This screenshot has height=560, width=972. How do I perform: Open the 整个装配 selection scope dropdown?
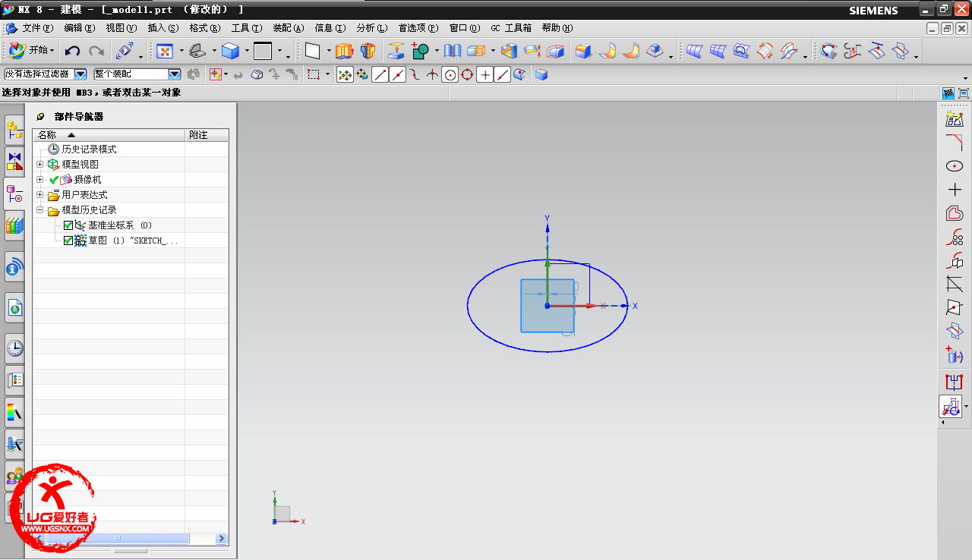pos(175,74)
